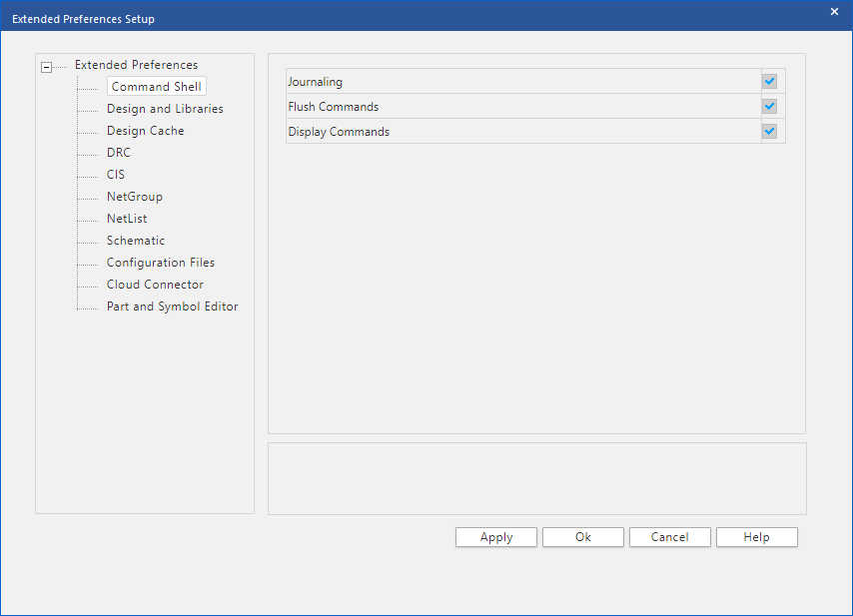
Task: Click the Journaling label text
Action: click(x=315, y=82)
